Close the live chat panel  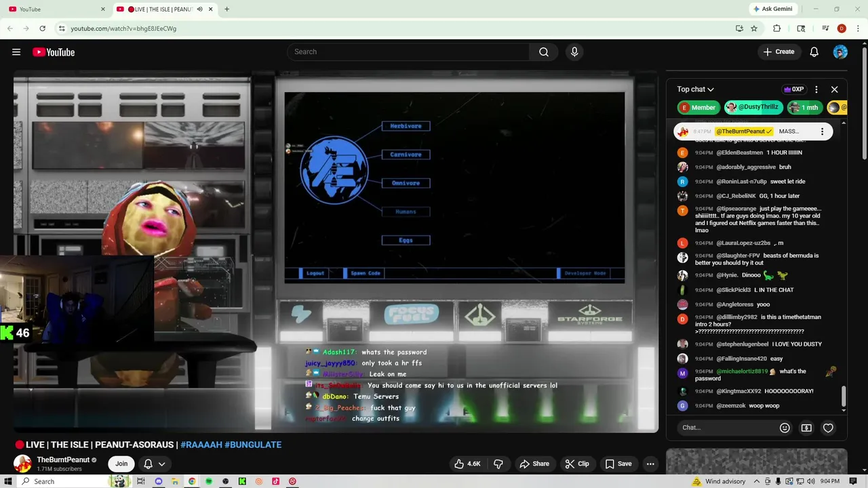click(x=835, y=89)
